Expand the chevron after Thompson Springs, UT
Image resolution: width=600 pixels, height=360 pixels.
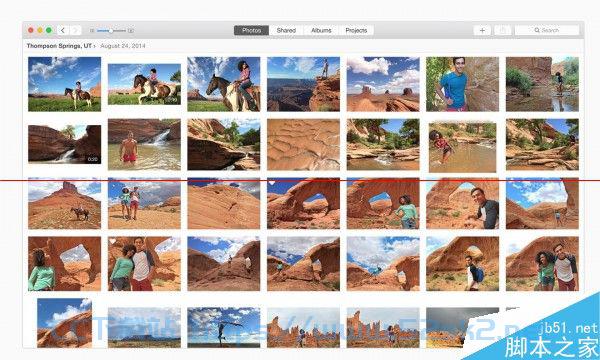coord(95,46)
